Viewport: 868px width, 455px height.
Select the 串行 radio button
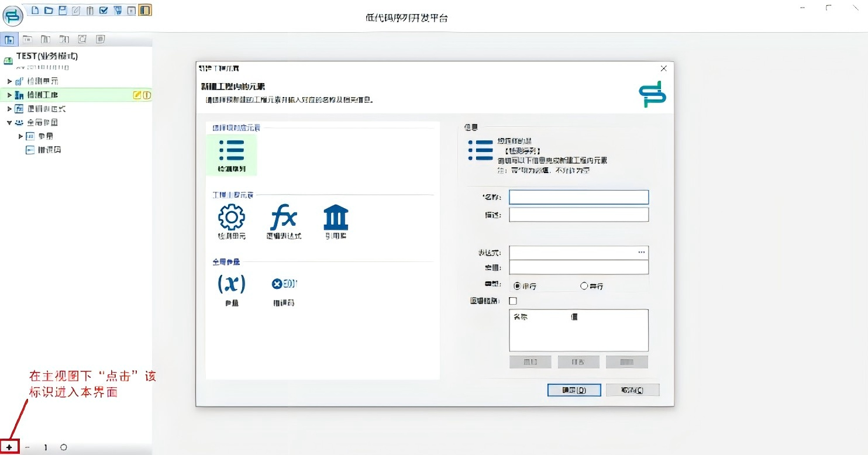click(517, 286)
